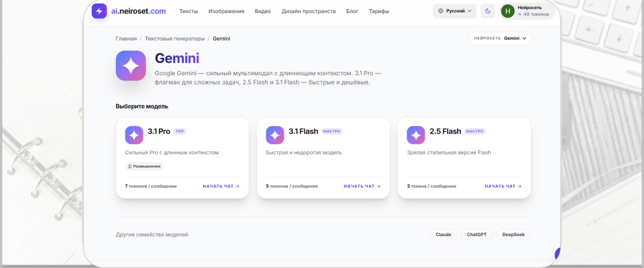Screen dimensions: 644x268
Task: Click the 3.1 Flash card sparkle icon
Action: point(275,135)
